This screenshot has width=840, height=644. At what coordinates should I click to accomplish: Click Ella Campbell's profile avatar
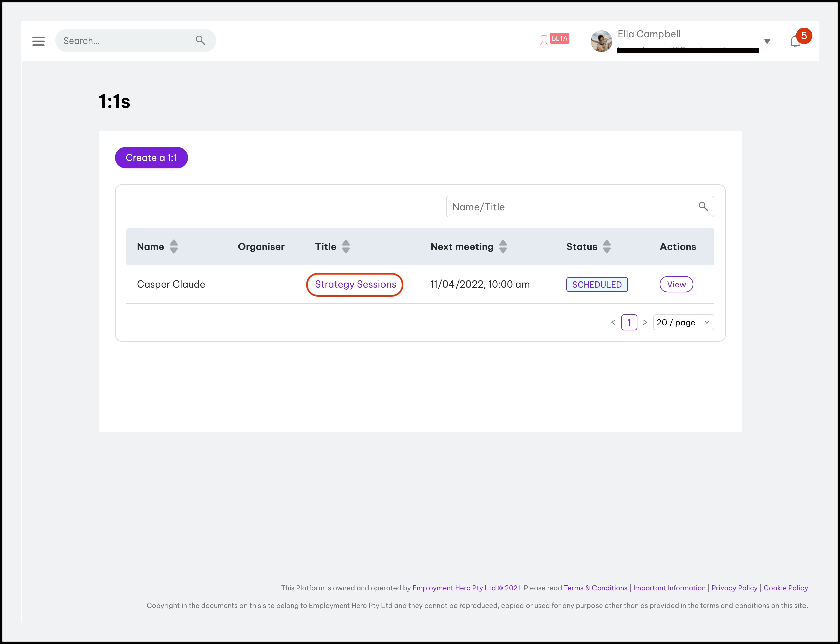click(601, 41)
